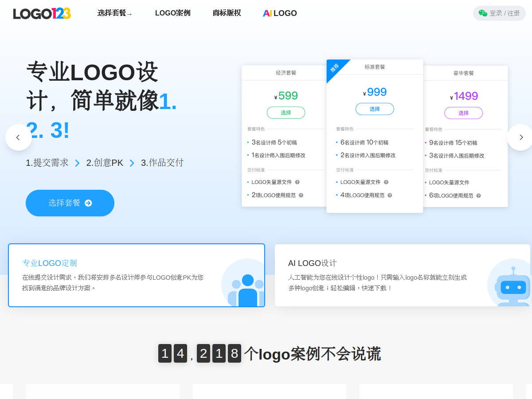Select the ¥1499 豪华套餐 选择 button

(x=463, y=113)
